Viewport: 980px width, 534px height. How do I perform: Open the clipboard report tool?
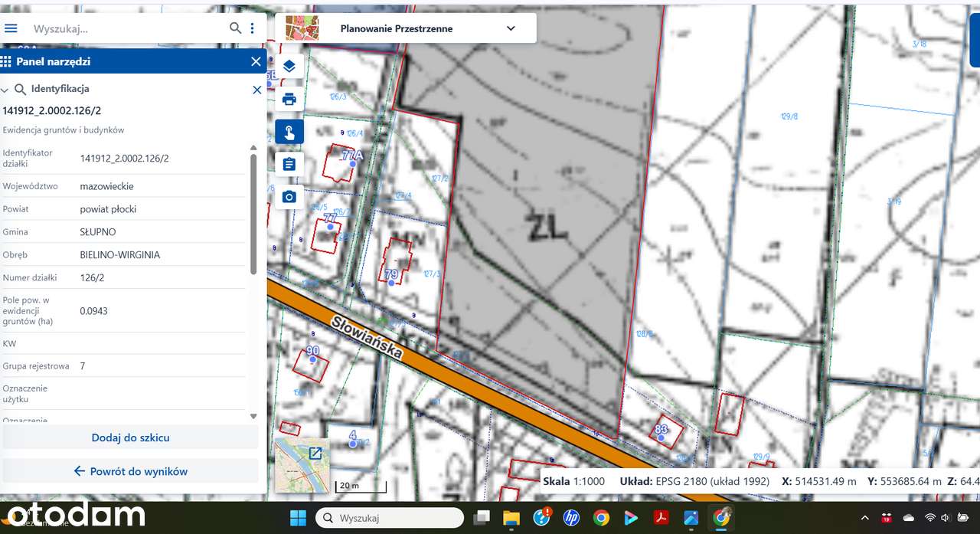289,164
